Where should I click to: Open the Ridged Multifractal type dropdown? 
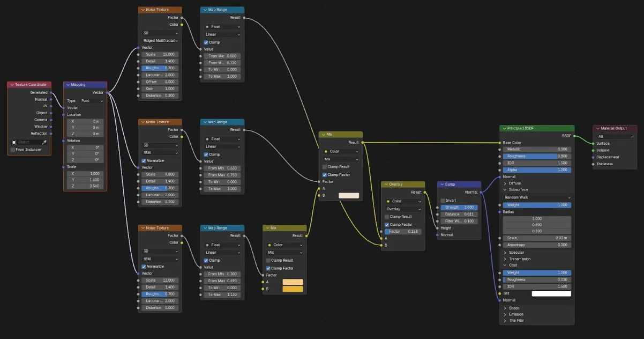tap(160, 40)
